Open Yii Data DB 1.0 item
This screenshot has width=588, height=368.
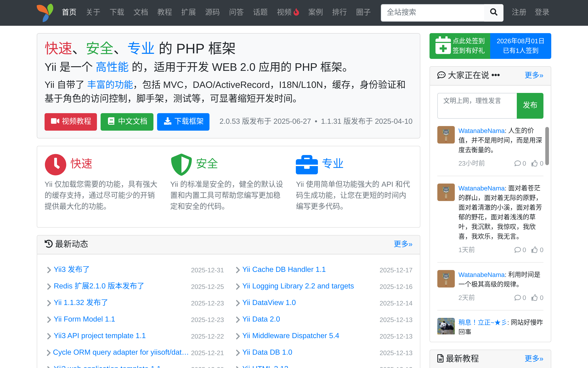pyautogui.click(x=267, y=352)
